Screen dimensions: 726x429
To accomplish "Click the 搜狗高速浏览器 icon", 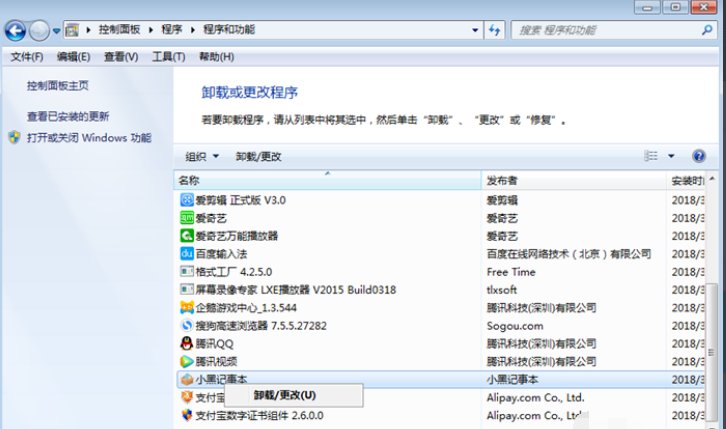I will pos(187,326).
